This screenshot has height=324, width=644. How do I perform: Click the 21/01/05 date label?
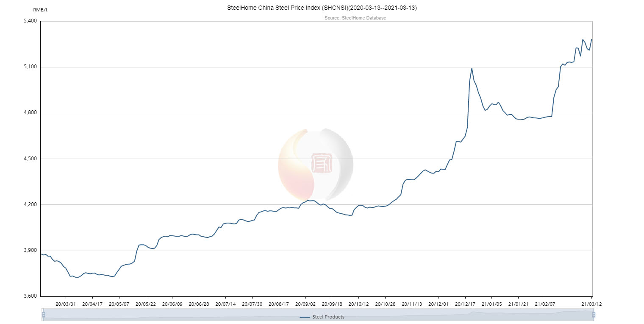point(491,304)
